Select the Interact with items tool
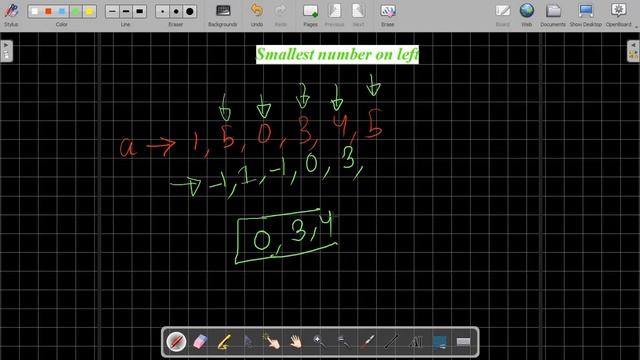This screenshot has width=640, height=360. (x=272, y=342)
